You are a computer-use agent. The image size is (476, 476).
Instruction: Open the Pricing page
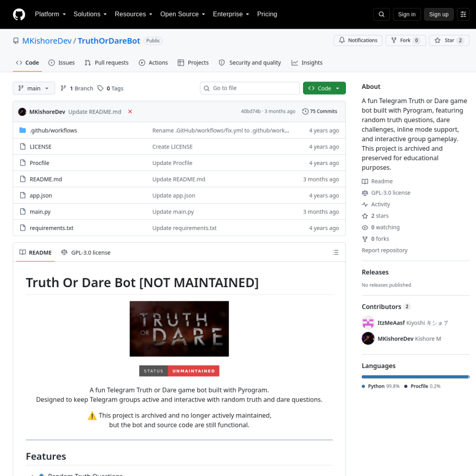(267, 14)
